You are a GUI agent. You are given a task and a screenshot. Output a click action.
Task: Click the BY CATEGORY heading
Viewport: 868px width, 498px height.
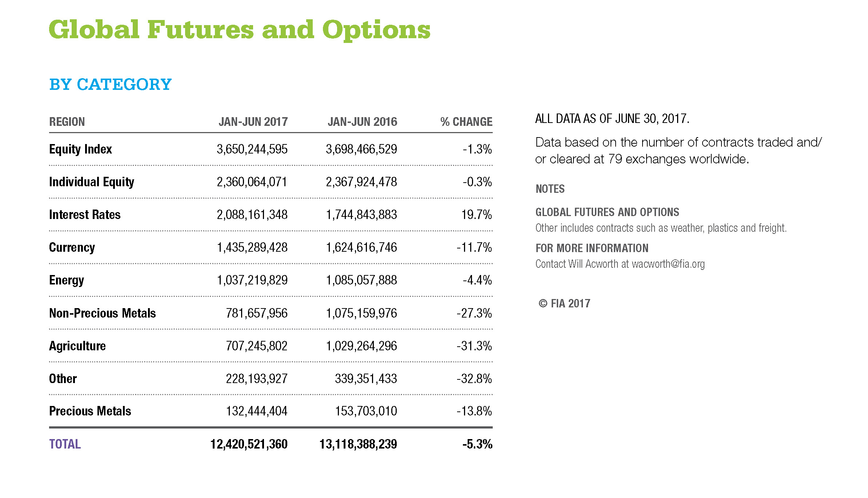[x=110, y=84]
